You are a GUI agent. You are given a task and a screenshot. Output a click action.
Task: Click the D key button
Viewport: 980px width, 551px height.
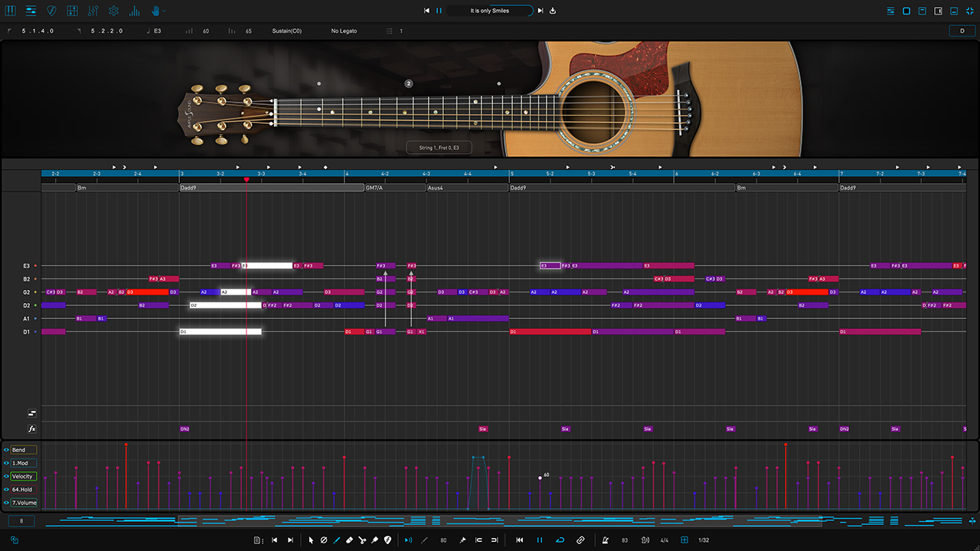[x=962, y=31]
